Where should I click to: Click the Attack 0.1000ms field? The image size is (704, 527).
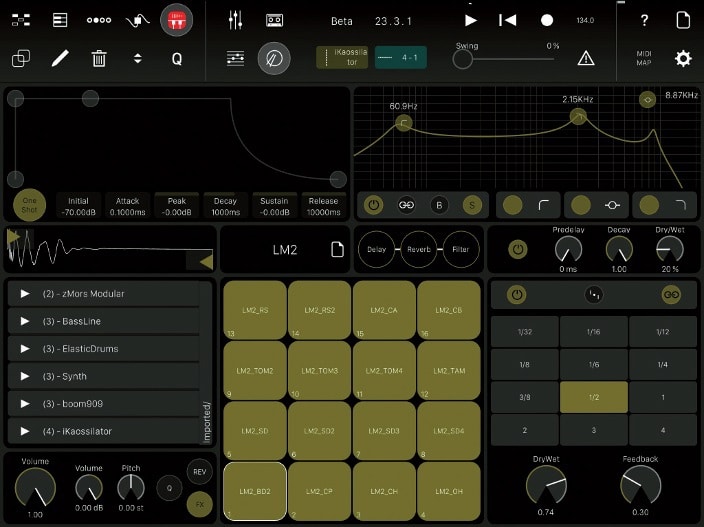(x=128, y=206)
